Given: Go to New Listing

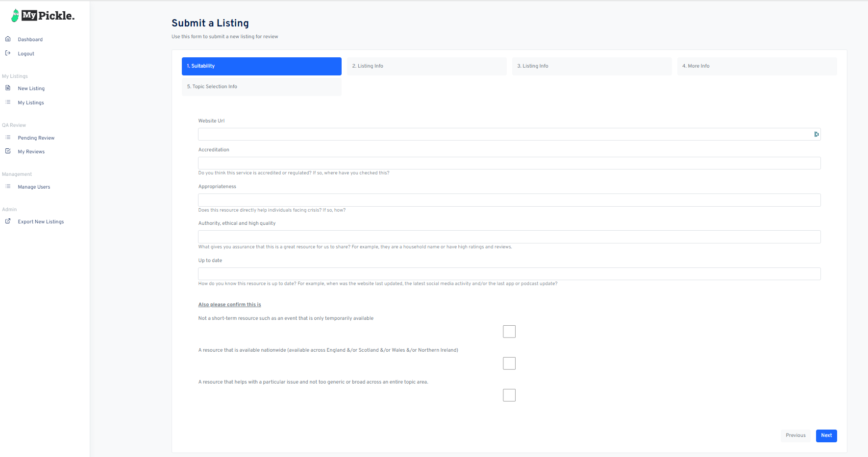Looking at the screenshot, I should [x=31, y=89].
